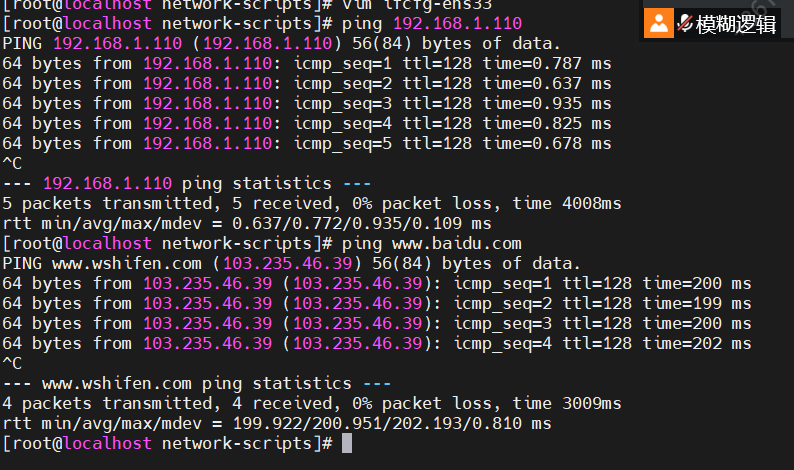
Task: Click the last prompt '[root@localhost network-scripts]#'
Action: (x=168, y=444)
